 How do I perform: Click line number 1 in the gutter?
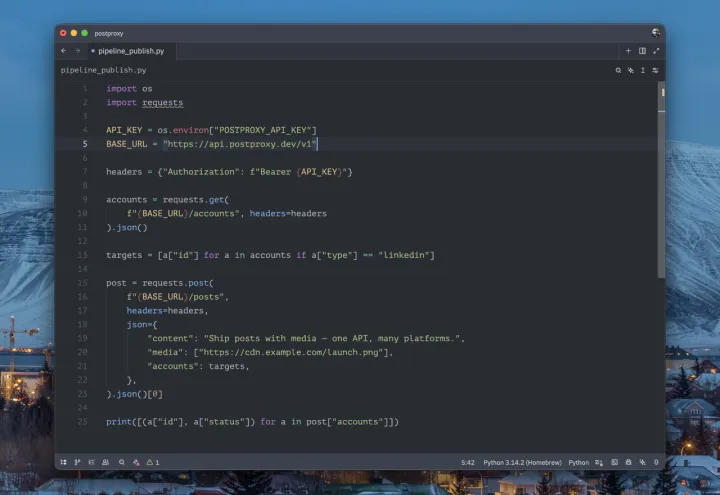[x=85, y=89]
